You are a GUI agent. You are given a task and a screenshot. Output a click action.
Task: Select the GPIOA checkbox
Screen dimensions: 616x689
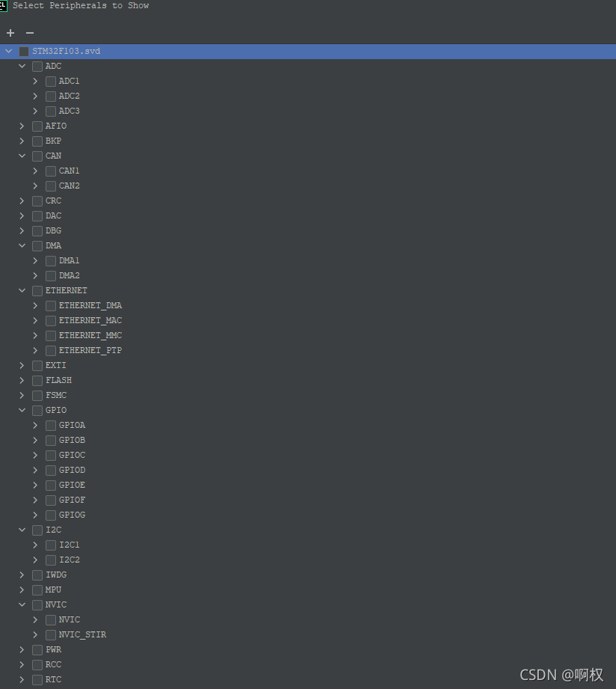pyautogui.click(x=51, y=426)
